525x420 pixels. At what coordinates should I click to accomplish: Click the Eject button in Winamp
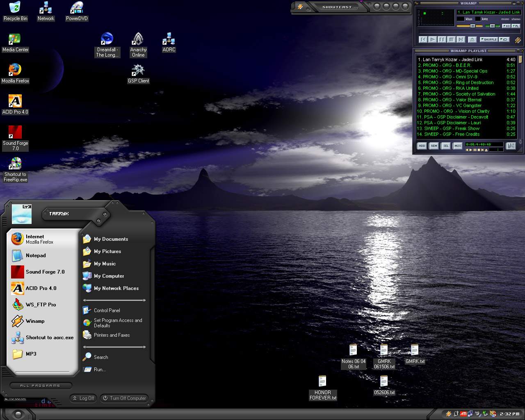[x=472, y=40]
